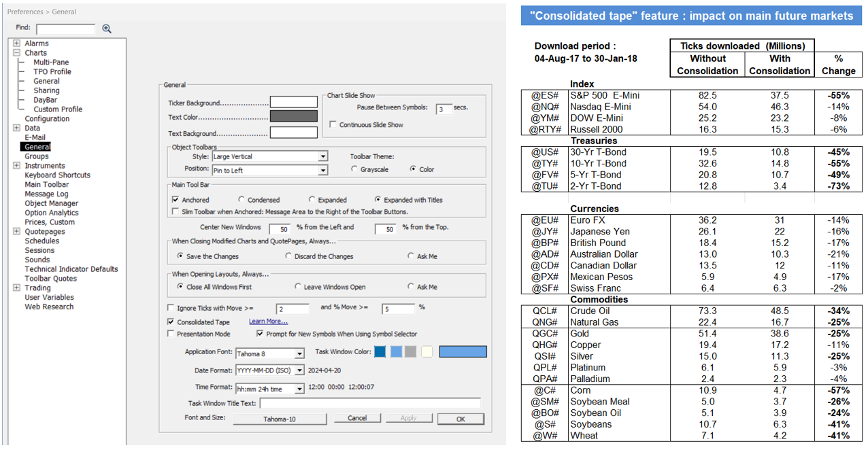Click the Find search input field
This screenshot has width=868, height=450.
pos(66,29)
